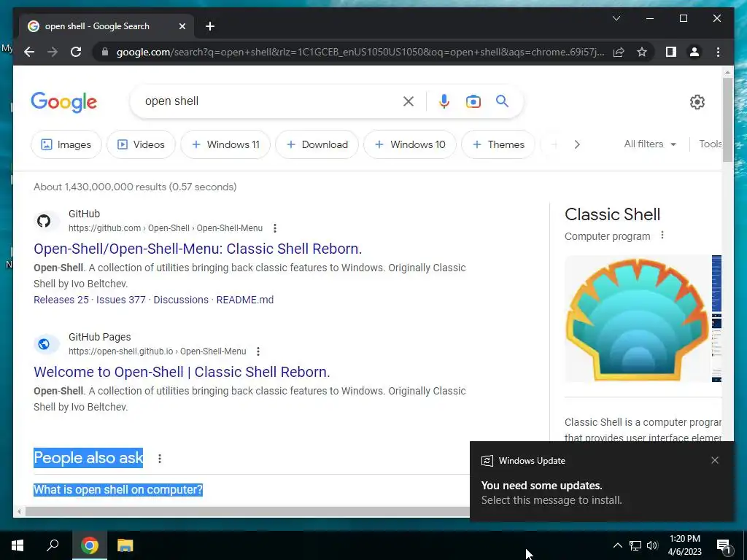
Task: Open File Explorer from taskbar
Action: click(125, 545)
